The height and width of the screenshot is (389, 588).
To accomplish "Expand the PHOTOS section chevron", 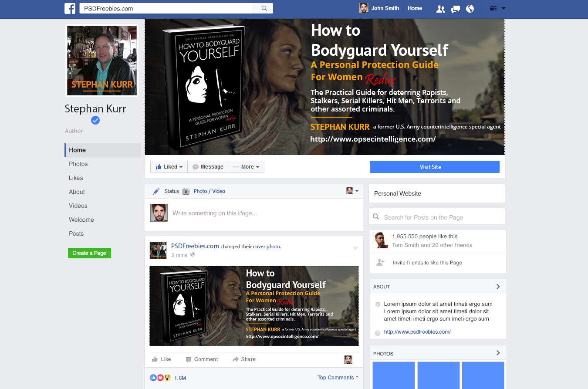I will (498, 353).
